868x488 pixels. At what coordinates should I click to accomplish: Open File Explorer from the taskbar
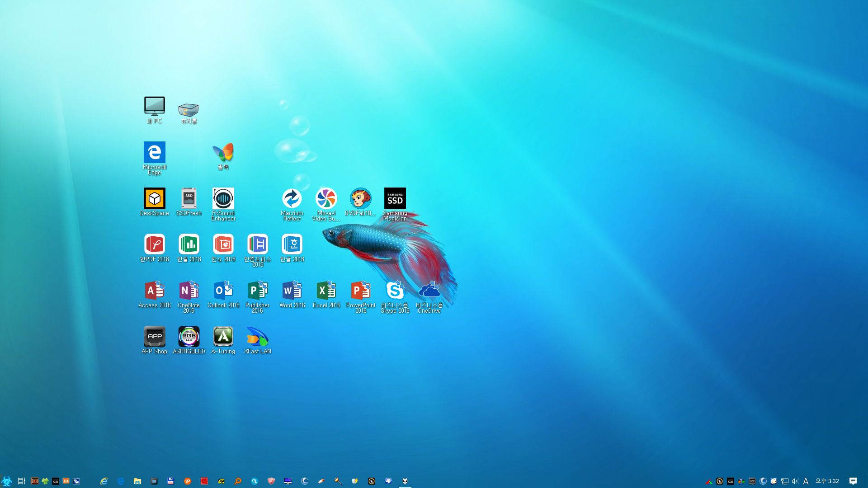137,481
